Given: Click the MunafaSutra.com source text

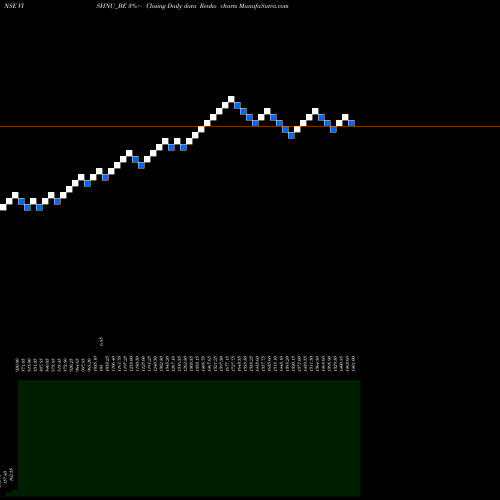Looking at the screenshot, I should coord(263,6).
